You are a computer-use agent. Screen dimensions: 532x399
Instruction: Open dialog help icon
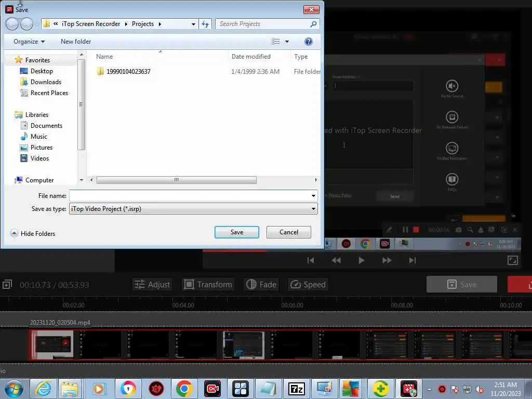308,42
